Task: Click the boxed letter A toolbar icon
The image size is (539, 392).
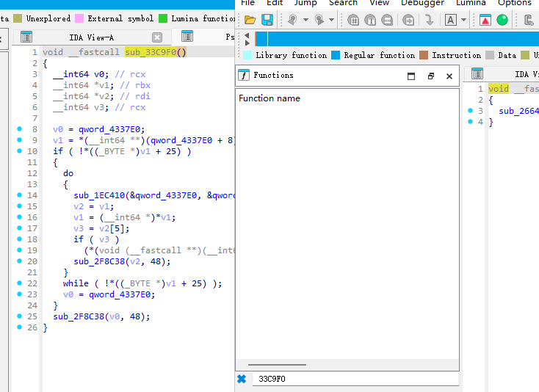Action: click(x=451, y=20)
